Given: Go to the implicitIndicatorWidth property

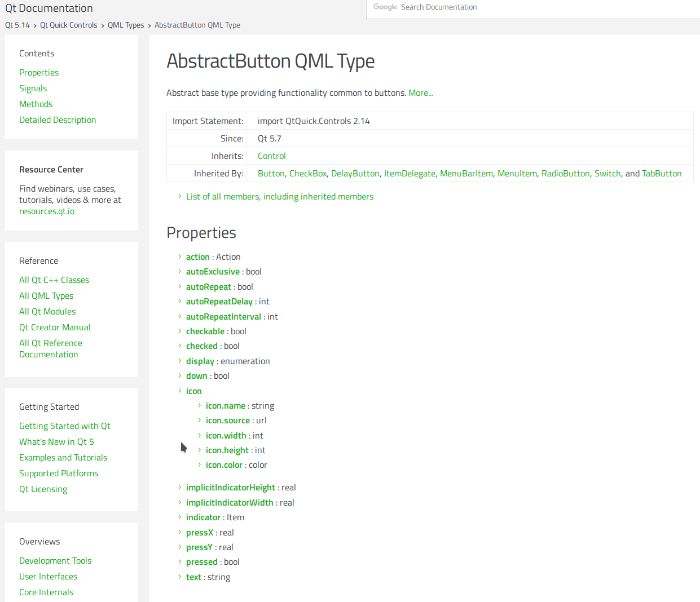Looking at the screenshot, I should point(230,503).
